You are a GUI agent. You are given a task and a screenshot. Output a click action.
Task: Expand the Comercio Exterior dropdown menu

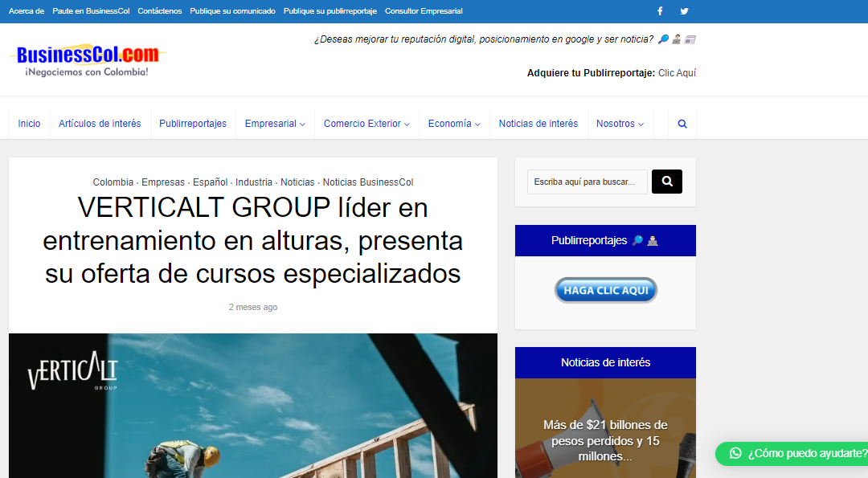366,124
